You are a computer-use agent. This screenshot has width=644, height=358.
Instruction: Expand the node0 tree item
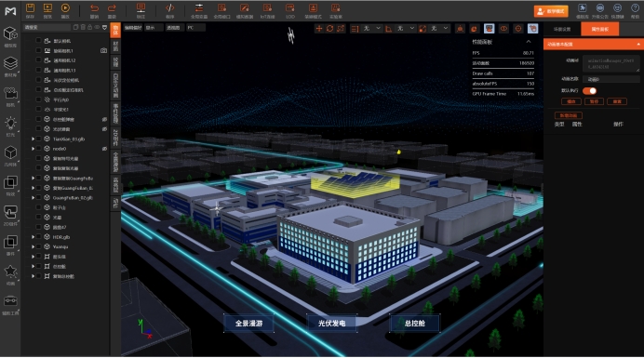(x=33, y=149)
